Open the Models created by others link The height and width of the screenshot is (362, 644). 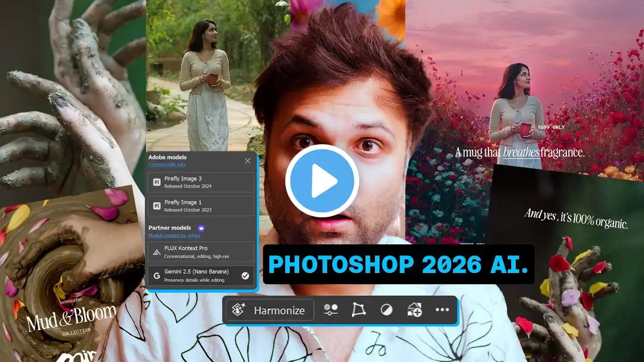pyautogui.click(x=174, y=235)
